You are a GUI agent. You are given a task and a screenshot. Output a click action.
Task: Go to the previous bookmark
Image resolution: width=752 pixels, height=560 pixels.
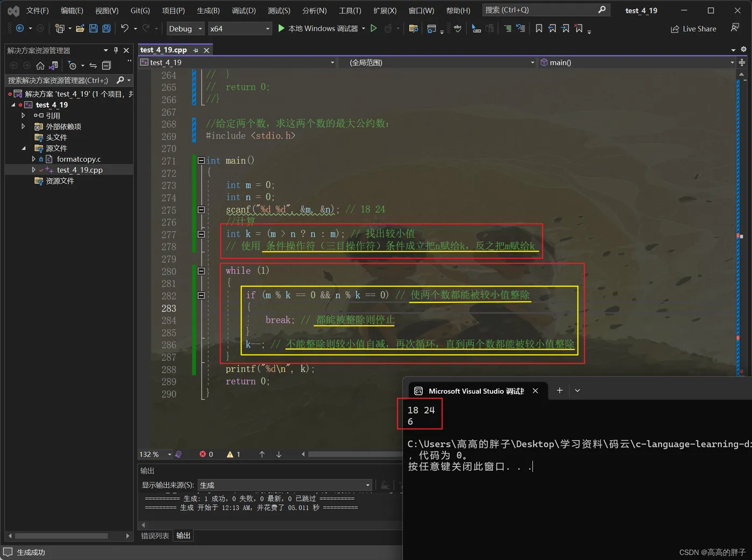(x=552, y=28)
